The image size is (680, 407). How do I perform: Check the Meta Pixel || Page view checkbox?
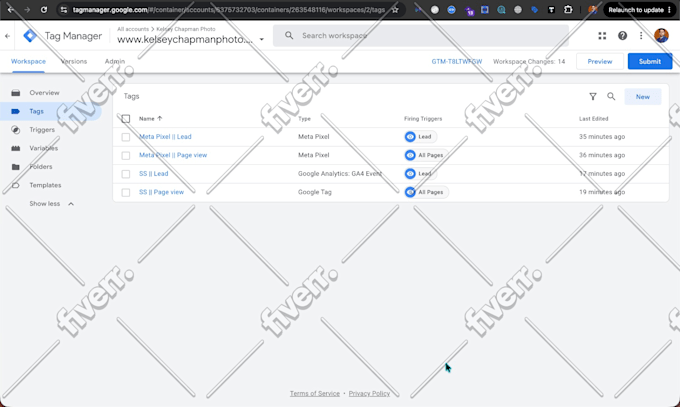pyautogui.click(x=126, y=155)
